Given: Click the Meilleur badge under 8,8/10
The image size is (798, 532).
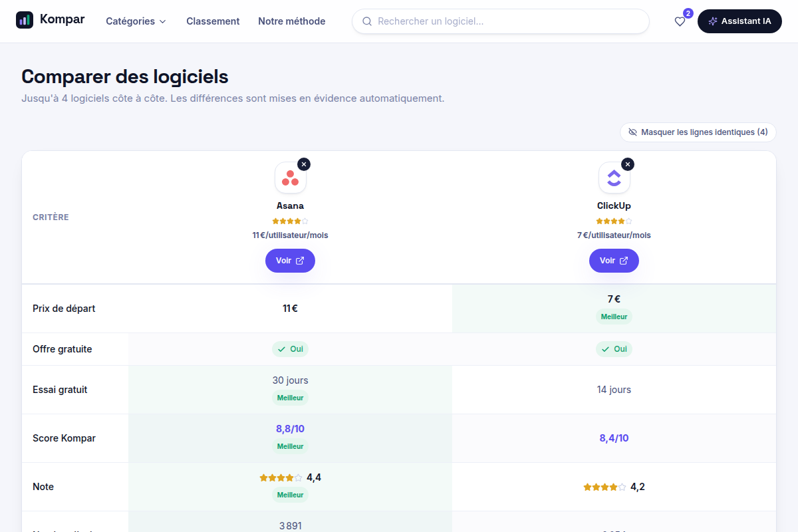Looking at the screenshot, I should [290, 446].
